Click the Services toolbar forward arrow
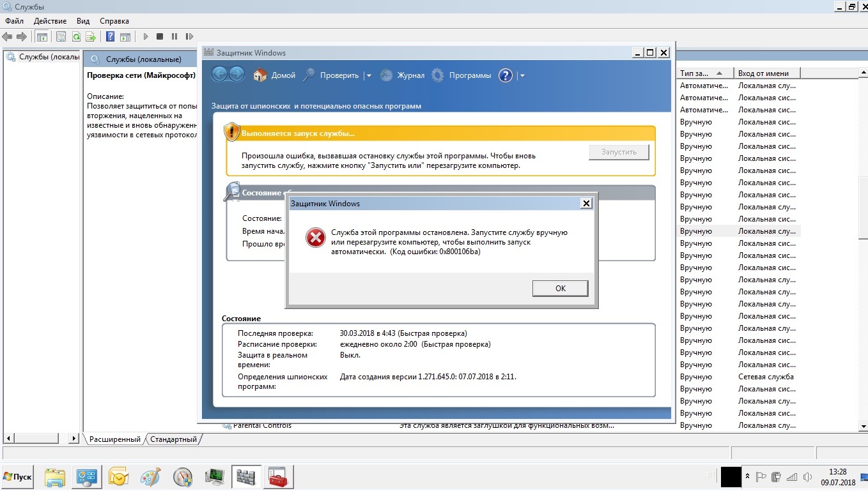 22,36
